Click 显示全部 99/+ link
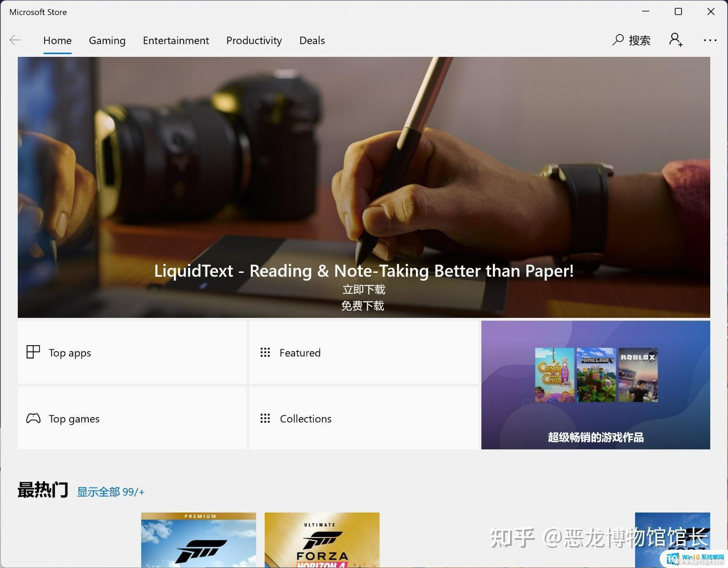This screenshot has height=568, width=728. (x=111, y=492)
